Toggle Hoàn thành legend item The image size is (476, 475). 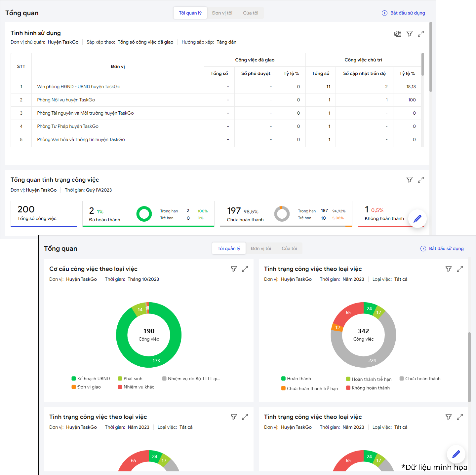296,379
